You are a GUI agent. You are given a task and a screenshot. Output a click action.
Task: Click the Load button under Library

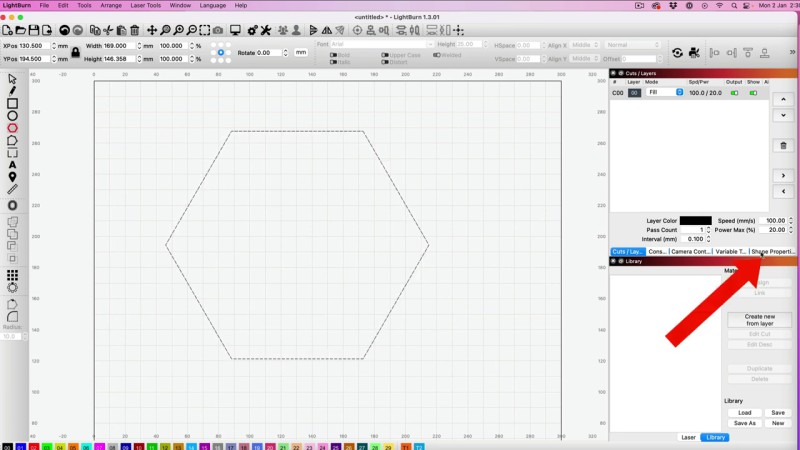(744, 412)
